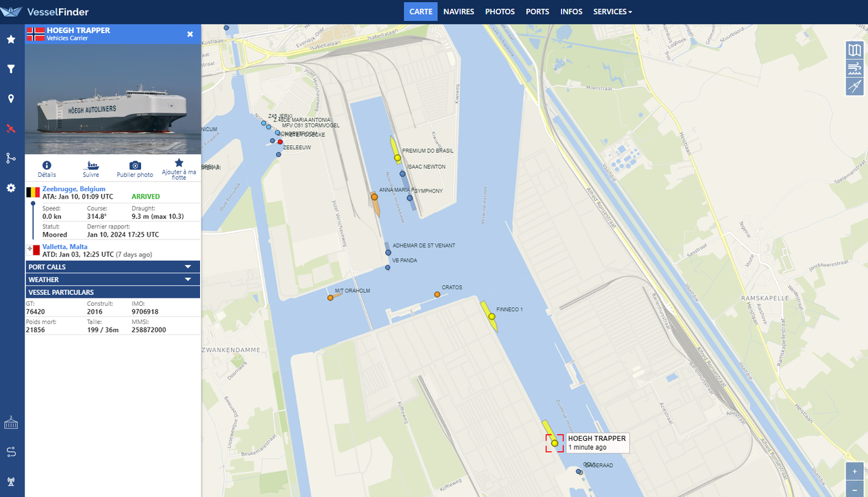Open the location pin in the sidebar
Image resolution: width=868 pixels, height=497 pixels.
11,99
